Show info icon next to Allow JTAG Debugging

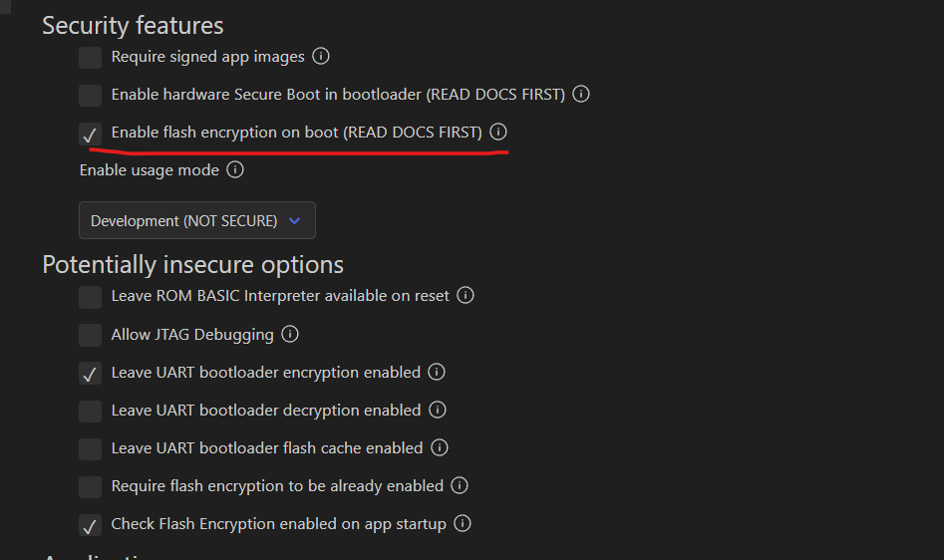[290, 334]
